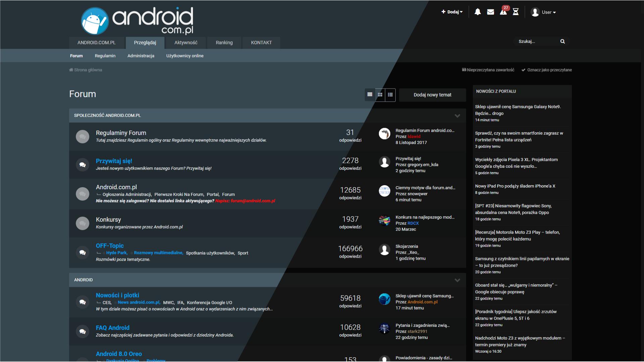The height and width of the screenshot is (362, 644).
Task: Click home icon beside Strona główna
Action: point(71,70)
